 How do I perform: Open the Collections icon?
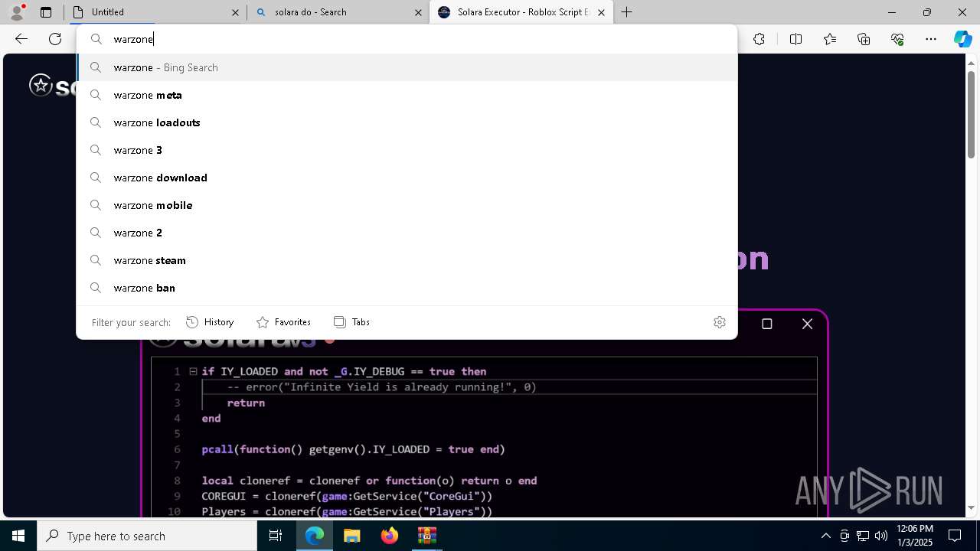coord(864,39)
